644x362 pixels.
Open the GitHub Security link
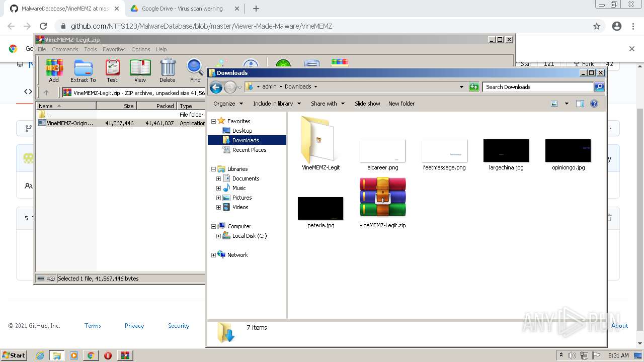[x=179, y=326]
